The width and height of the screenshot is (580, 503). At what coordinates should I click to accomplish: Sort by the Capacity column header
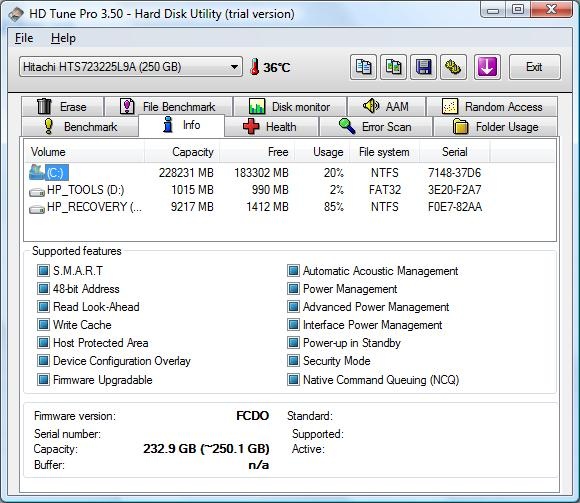182,152
